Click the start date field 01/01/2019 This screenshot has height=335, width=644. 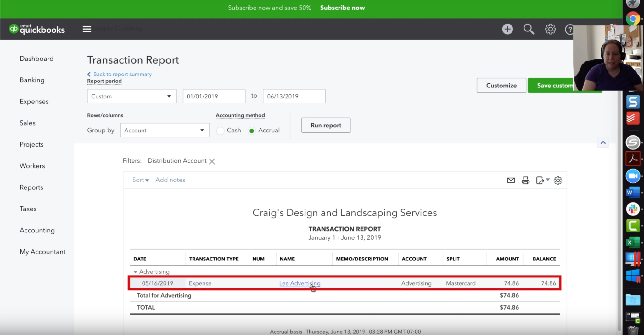(x=214, y=96)
